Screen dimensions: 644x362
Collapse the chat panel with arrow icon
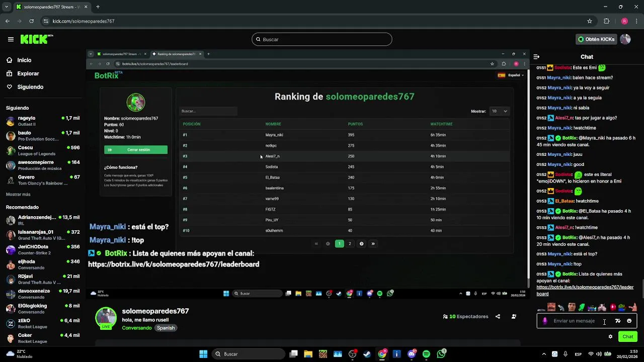coord(536,57)
